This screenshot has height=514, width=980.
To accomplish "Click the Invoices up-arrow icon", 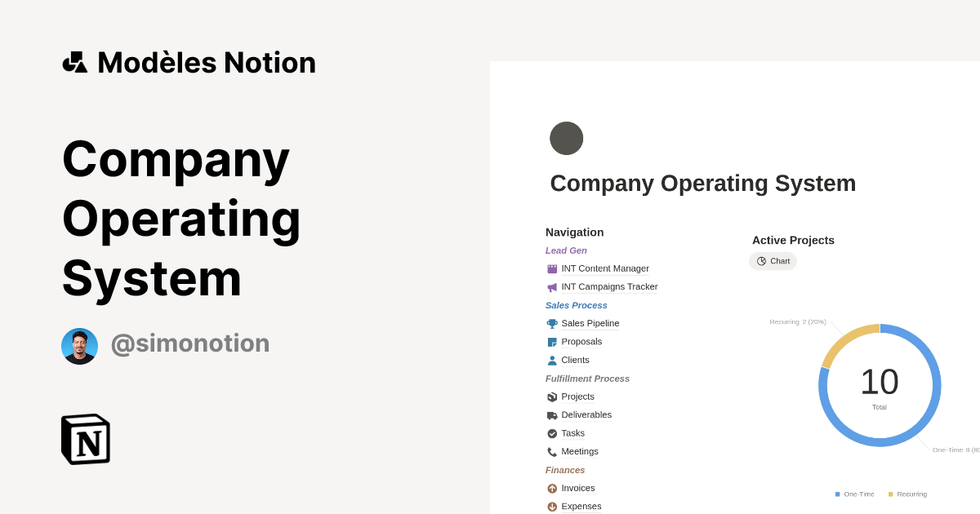I will pyautogui.click(x=552, y=488).
